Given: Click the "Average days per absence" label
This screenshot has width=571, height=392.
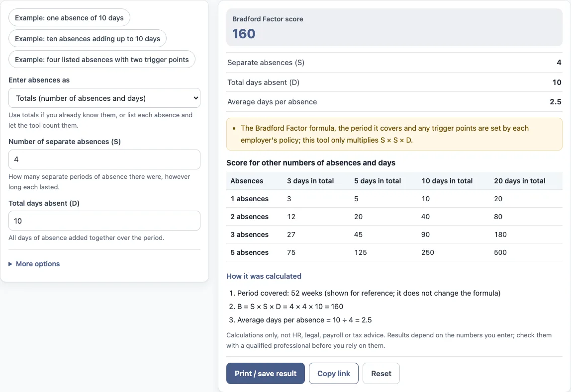Looking at the screenshot, I should tap(272, 102).
